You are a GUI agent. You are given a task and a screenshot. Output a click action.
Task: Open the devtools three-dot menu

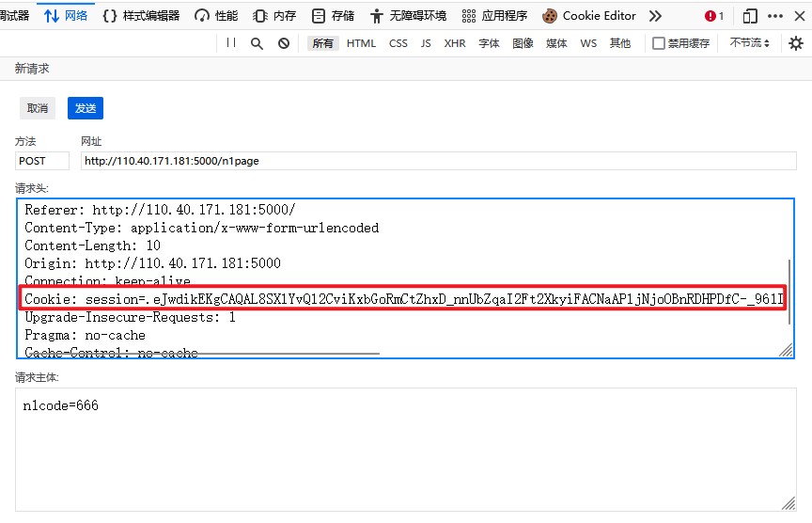(775, 16)
